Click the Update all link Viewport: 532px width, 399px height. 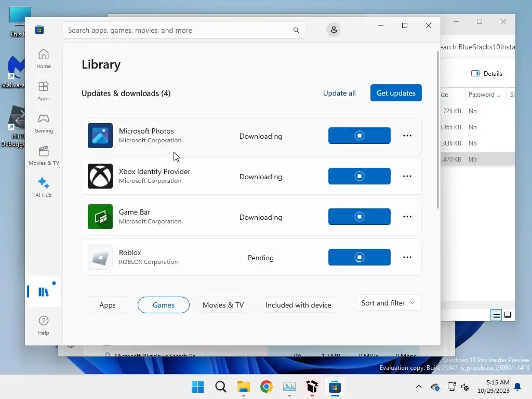(339, 93)
